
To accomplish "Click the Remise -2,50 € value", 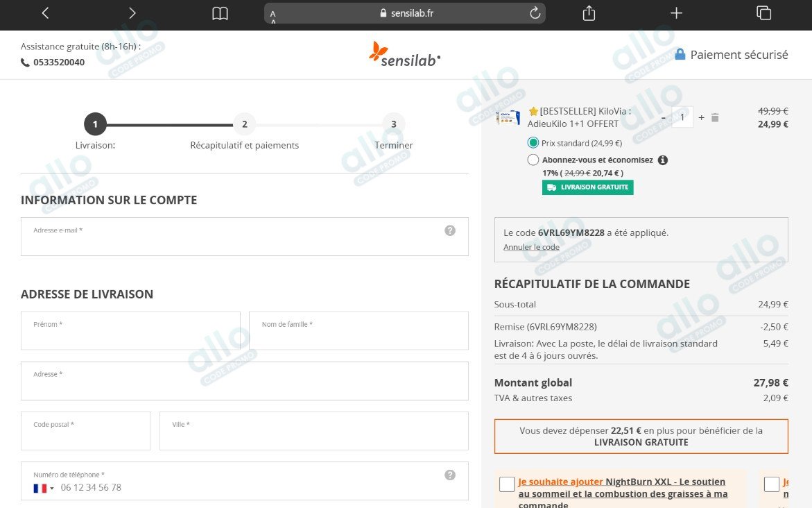I will pos(774,327).
